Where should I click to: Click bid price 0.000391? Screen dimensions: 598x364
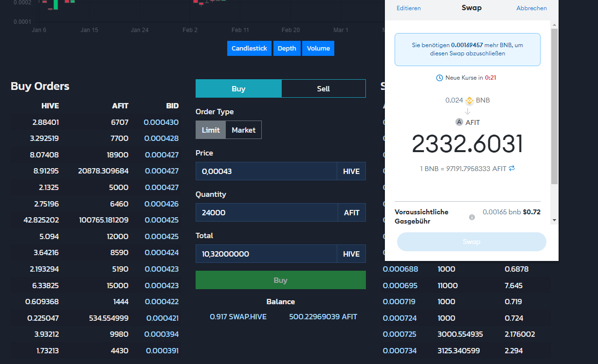pos(163,350)
